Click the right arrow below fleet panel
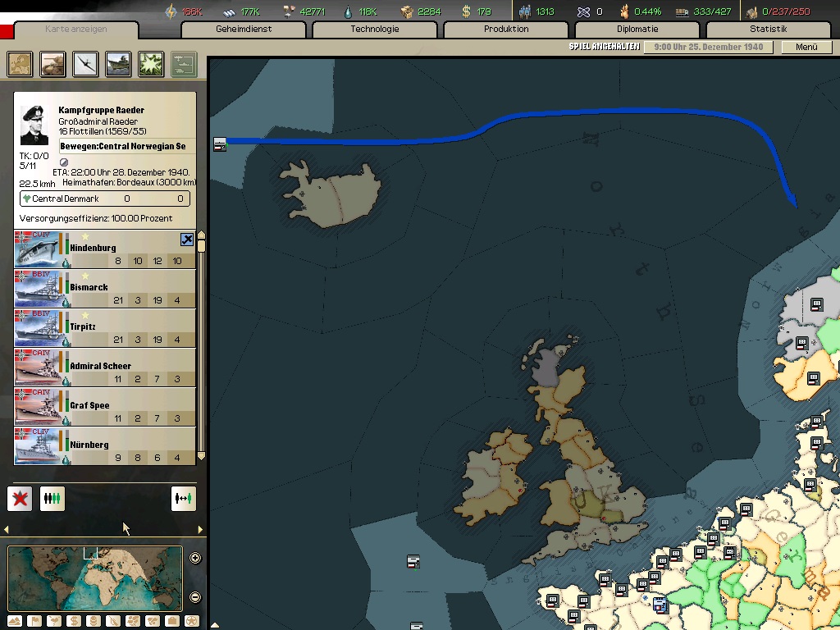 click(x=200, y=530)
